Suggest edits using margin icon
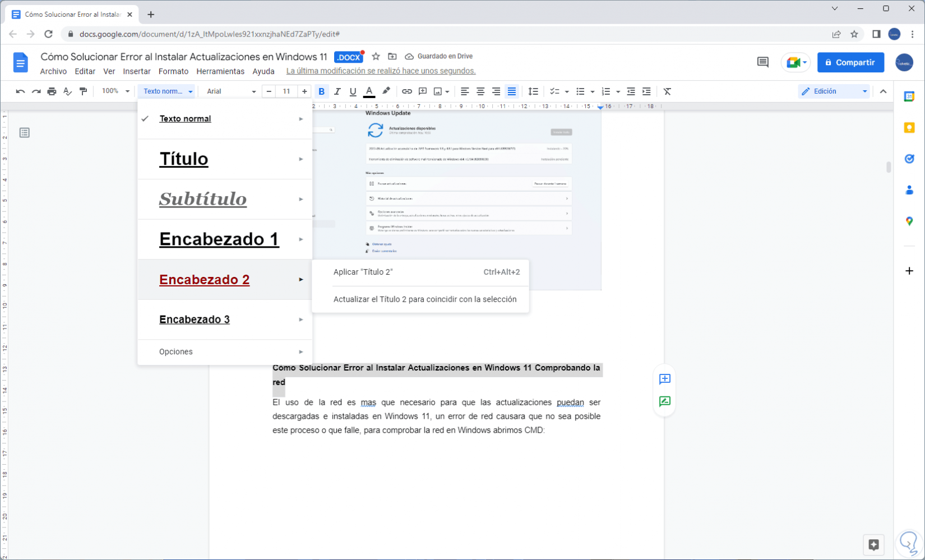 pos(665,401)
